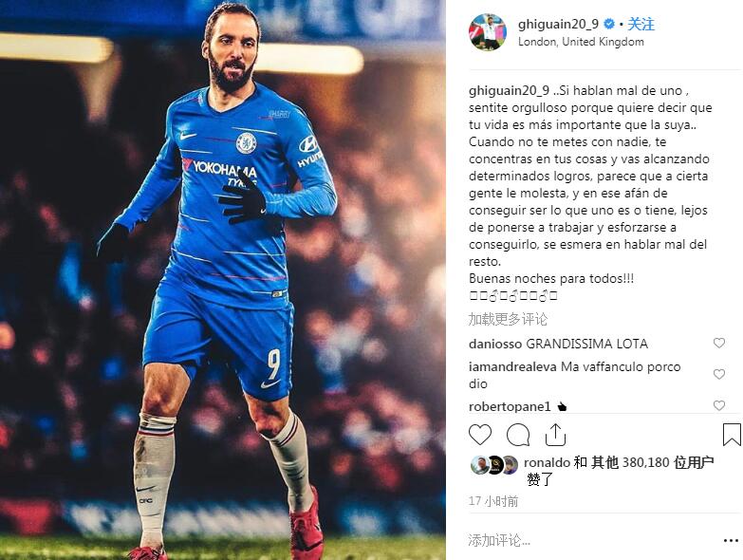Open more options three-dot menu
Screen dimensions: 743x560
pyautogui.click(x=732, y=541)
